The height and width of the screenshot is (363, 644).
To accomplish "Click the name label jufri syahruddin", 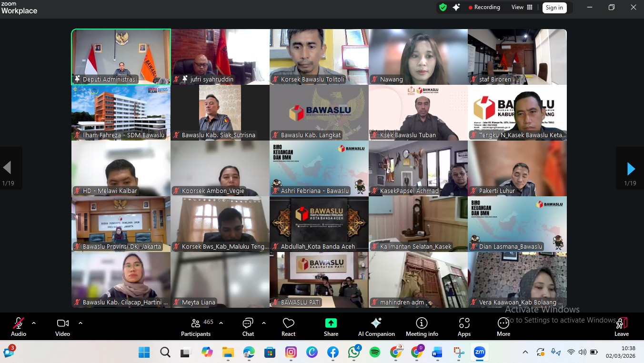I will [212, 80].
